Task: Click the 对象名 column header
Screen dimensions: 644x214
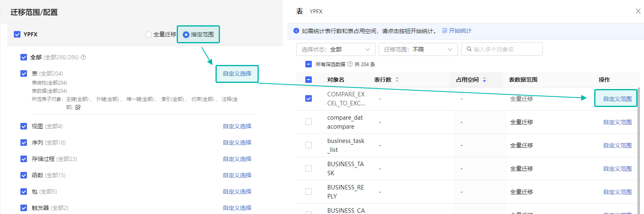Action: (336, 80)
